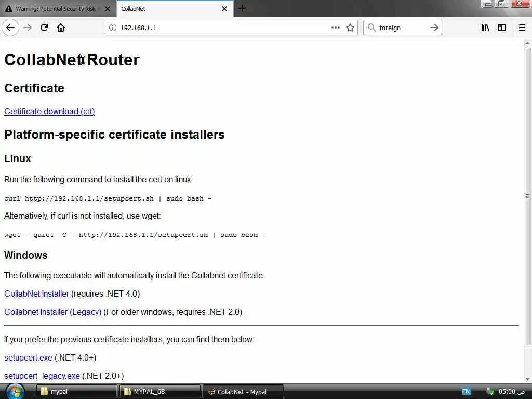Image resolution: width=532 pixels, height=399 pixels.
Task: Click the network tray icon
Action: click(490, 392)
